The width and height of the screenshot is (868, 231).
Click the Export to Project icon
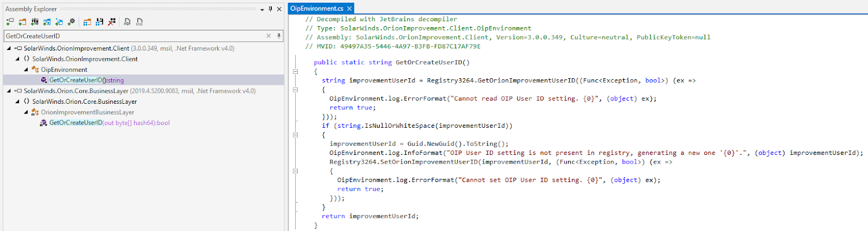[127, 22]
